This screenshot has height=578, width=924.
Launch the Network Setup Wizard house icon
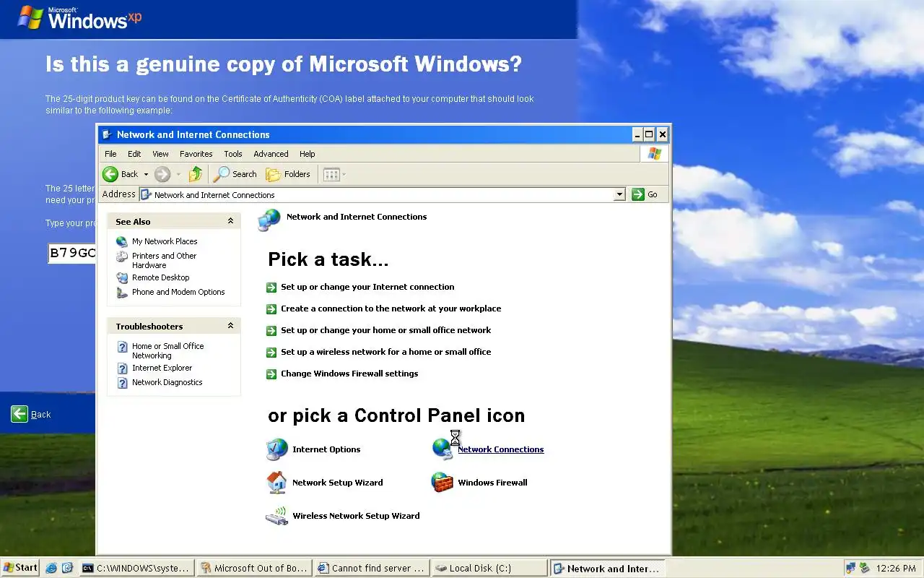[276, 483]
